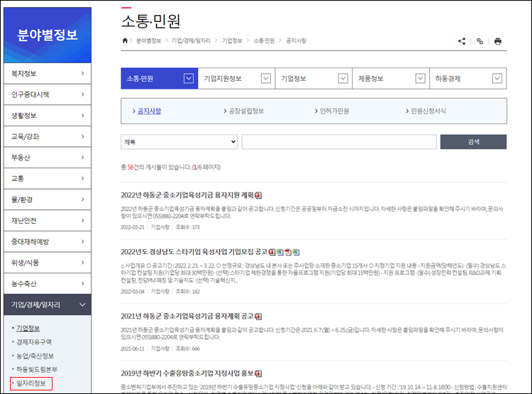Screen dimensions: 532x394
Task: Click the 분야별정보 sidebar header banner
Action: point(48,35)
